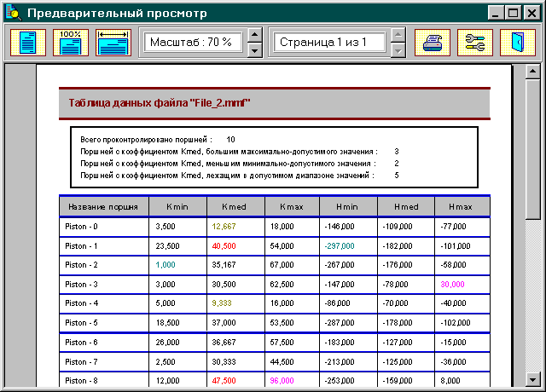Image resolution: width=546 pixels, height=392 pixels.
Task: Exit preview using the door icon
Action: (x=518, y=42)
